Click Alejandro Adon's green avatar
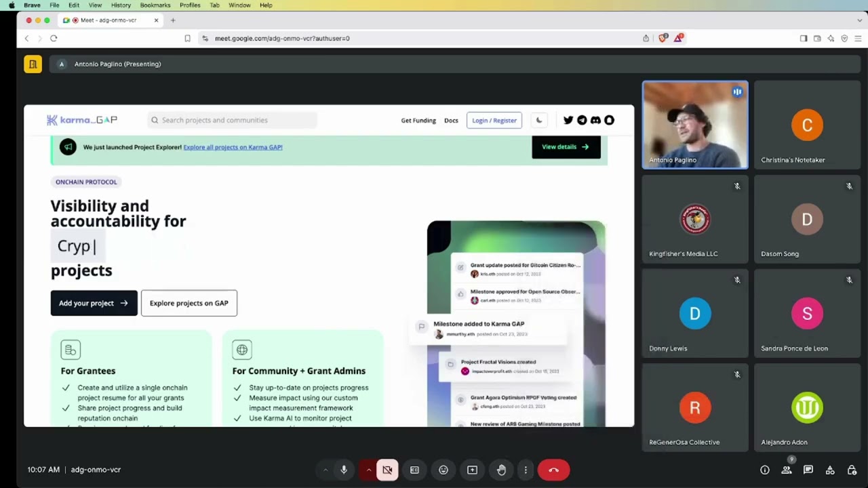 (x=807, y=407)
